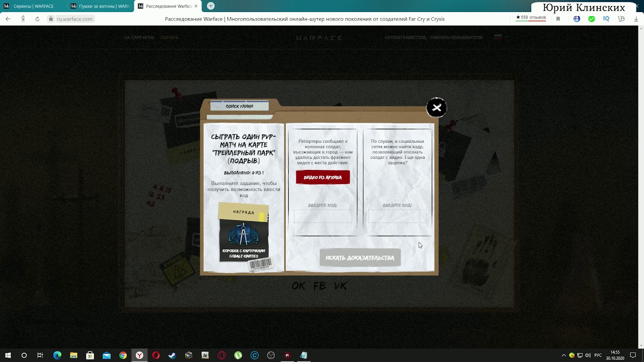644x362 pixels.
Task: Close the evidence folder with X button
Action: pos(436,108)
